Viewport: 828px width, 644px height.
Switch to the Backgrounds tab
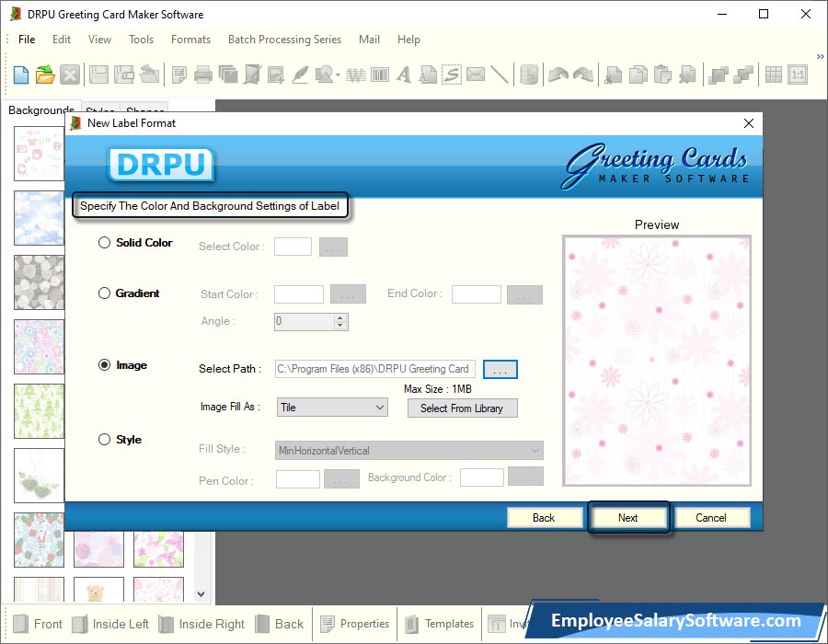point(40,109)
